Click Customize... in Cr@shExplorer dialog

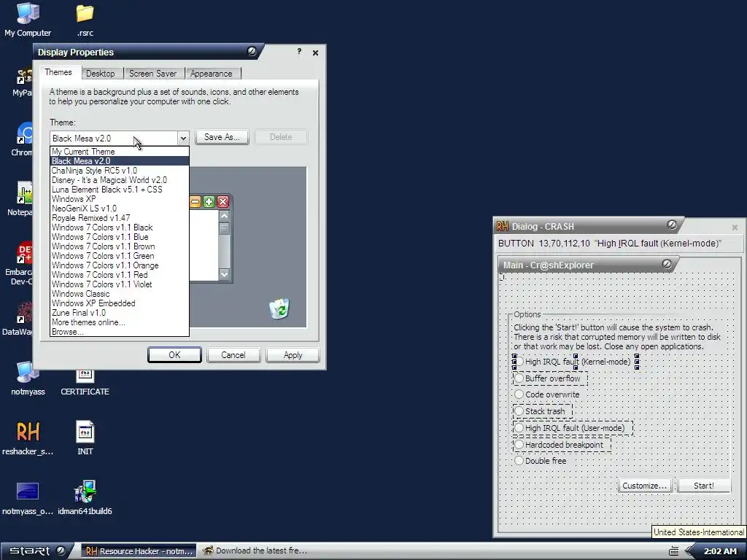point(644,485)
